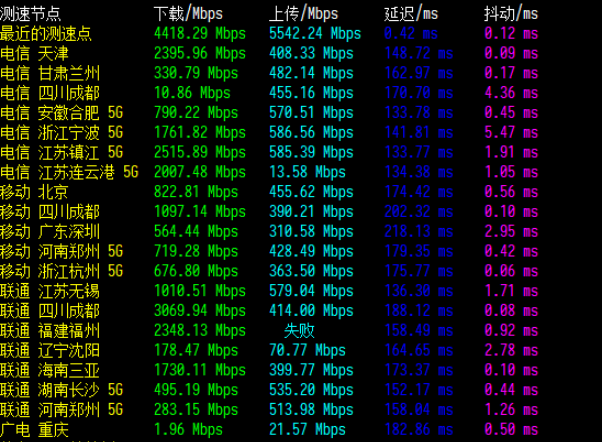This screenshot has height=442, width=602.
Task: Select the 广电 重庆 node label
Action: coord(36,429)
